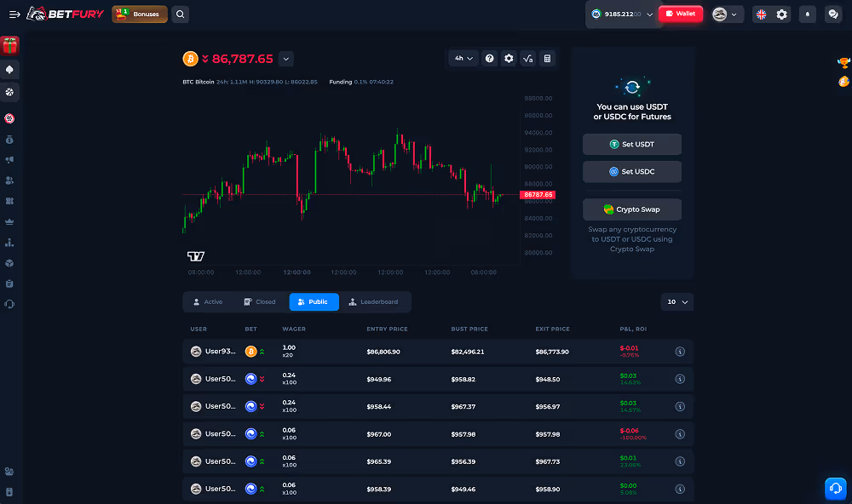
Task: Click the question mark help icon above chart
Action: click(x=489, y=59)
